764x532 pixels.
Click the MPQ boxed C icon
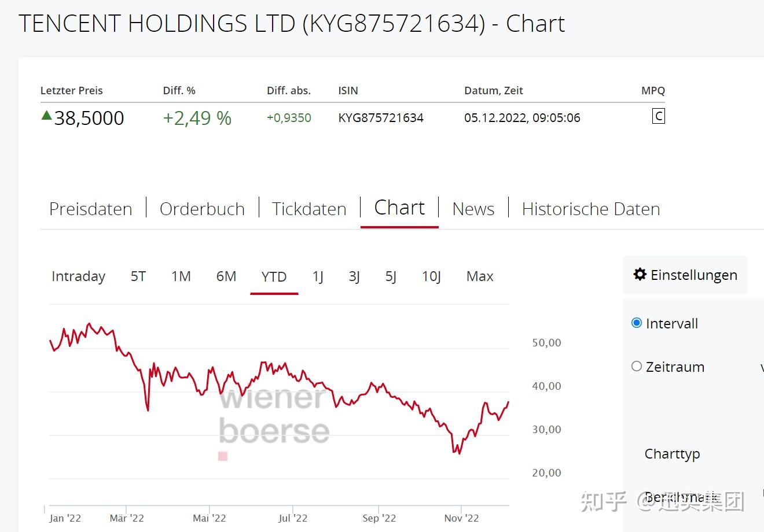(x=658, y=116)
